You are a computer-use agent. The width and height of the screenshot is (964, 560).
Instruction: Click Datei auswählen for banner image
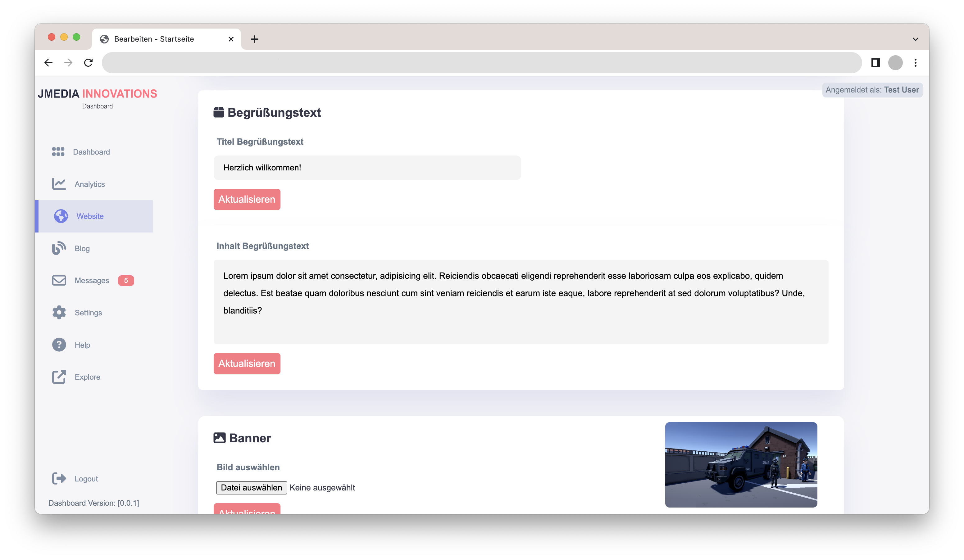pyautogui.click(x=252, y=487)
